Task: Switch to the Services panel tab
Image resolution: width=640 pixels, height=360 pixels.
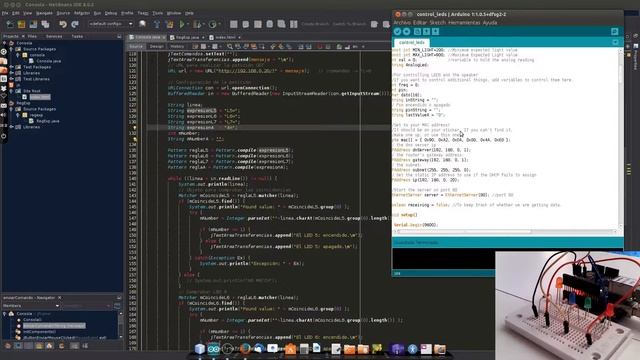Action: (x=54, y=36)
